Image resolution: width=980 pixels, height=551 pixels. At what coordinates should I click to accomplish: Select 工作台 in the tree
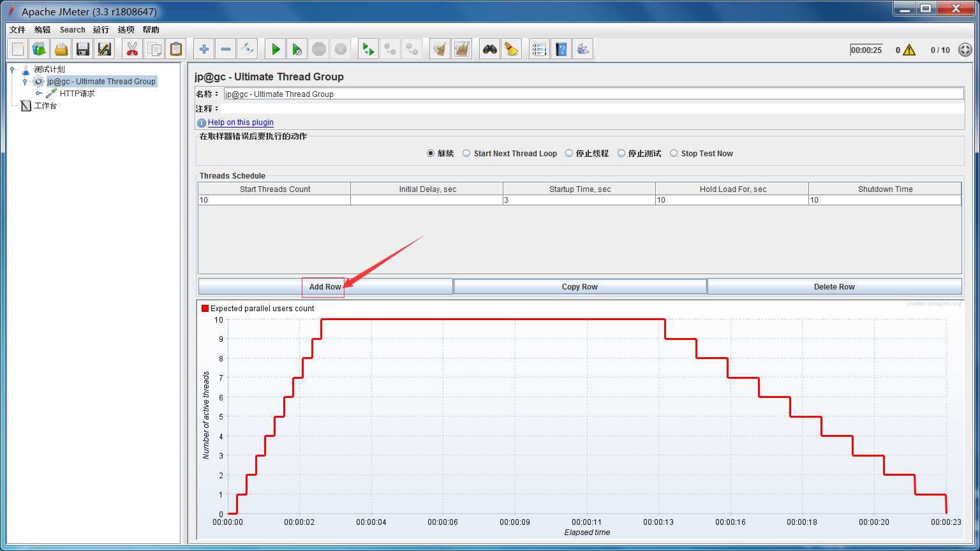(45, 106)
